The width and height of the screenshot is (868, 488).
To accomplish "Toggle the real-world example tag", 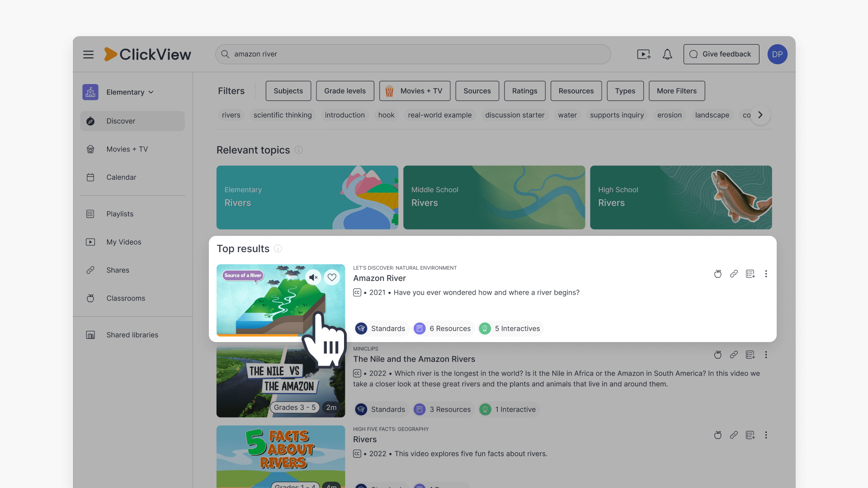I will [439, 115].
